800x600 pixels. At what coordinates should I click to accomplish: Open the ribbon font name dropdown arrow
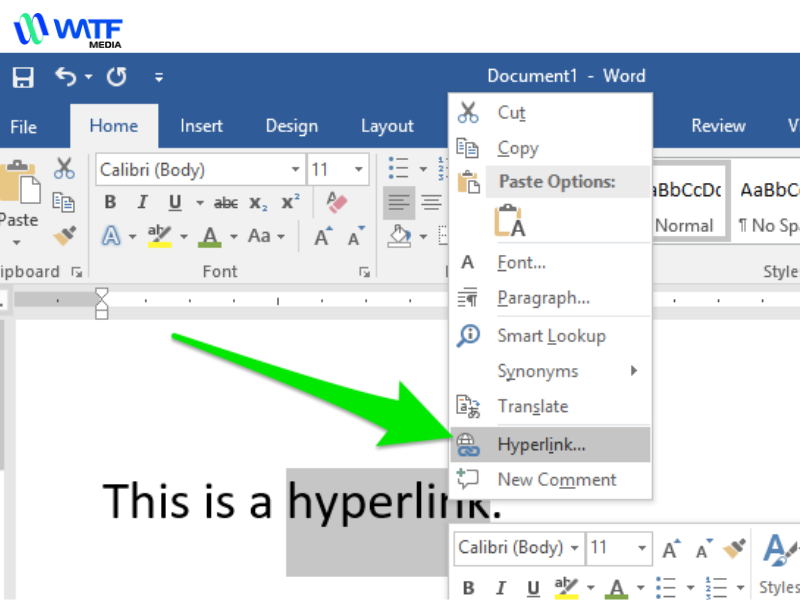295,169
